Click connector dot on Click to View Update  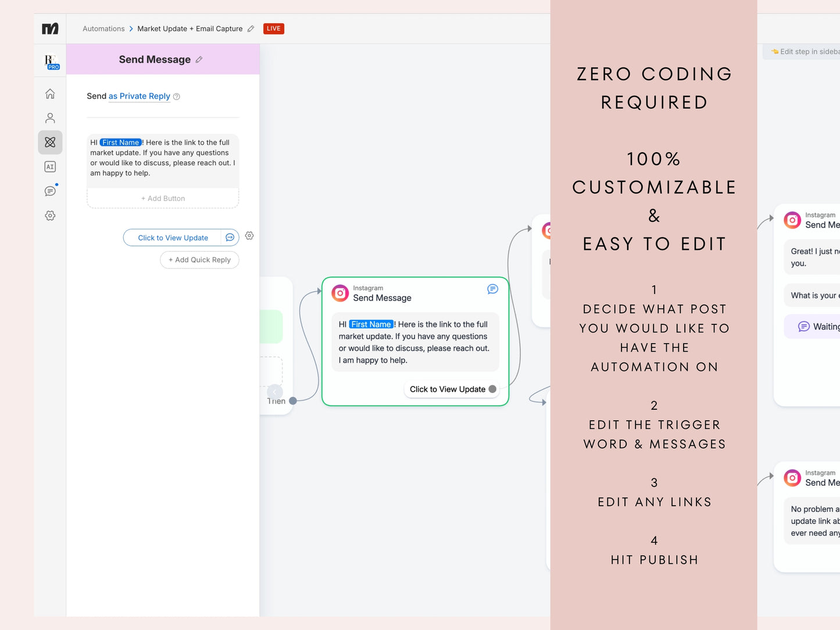pos(492,389)
